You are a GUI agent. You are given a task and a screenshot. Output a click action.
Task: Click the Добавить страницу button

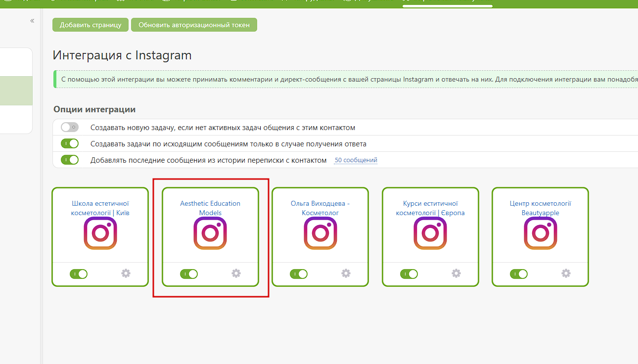pos(91,25)
